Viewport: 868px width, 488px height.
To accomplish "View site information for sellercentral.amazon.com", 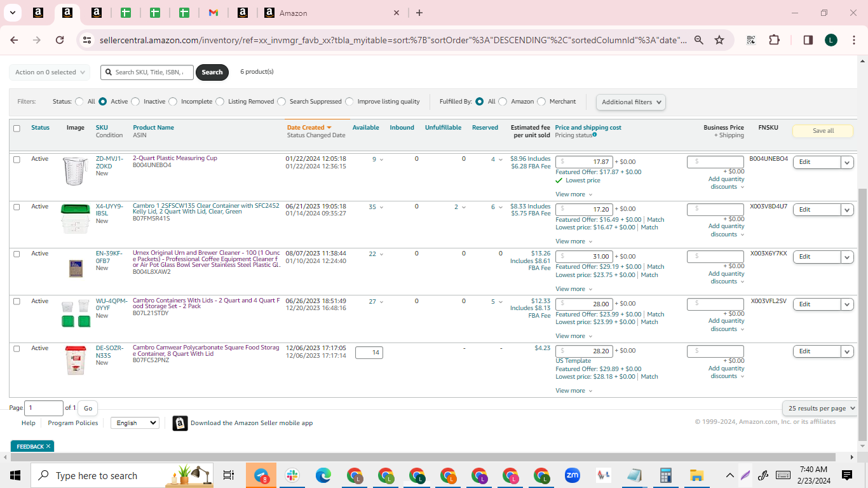I will point(87,40).
